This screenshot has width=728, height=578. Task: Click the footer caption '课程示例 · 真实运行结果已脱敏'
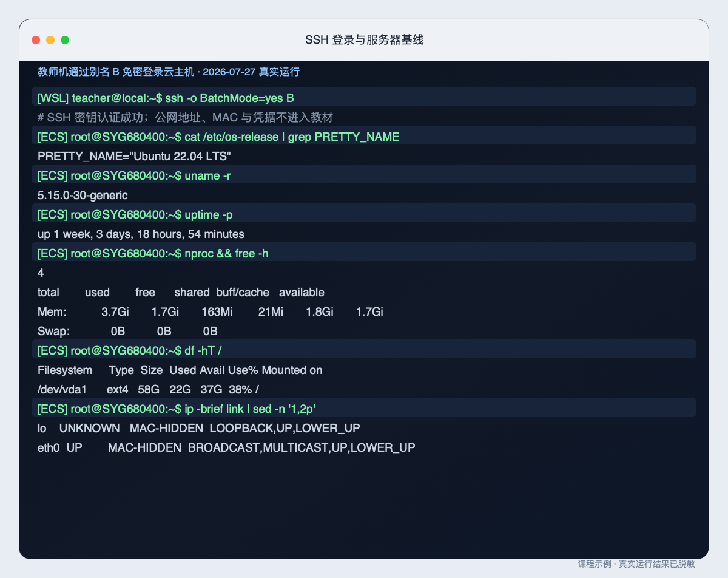tap(636, 563)
